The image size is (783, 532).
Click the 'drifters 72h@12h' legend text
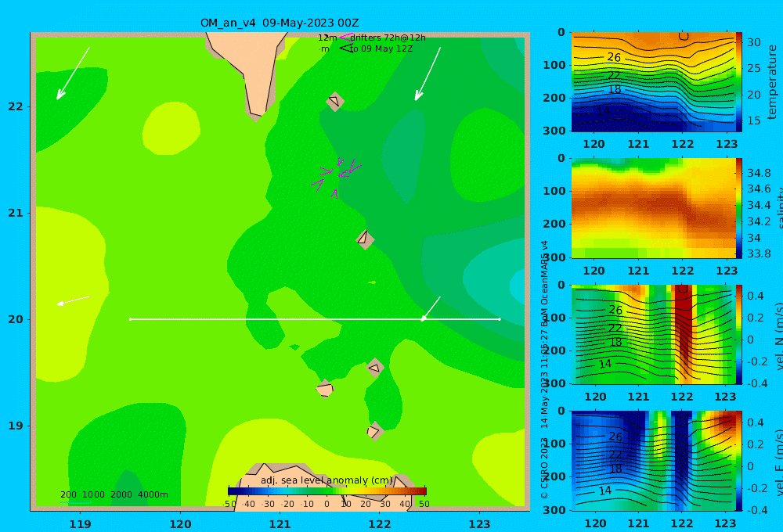388,38
